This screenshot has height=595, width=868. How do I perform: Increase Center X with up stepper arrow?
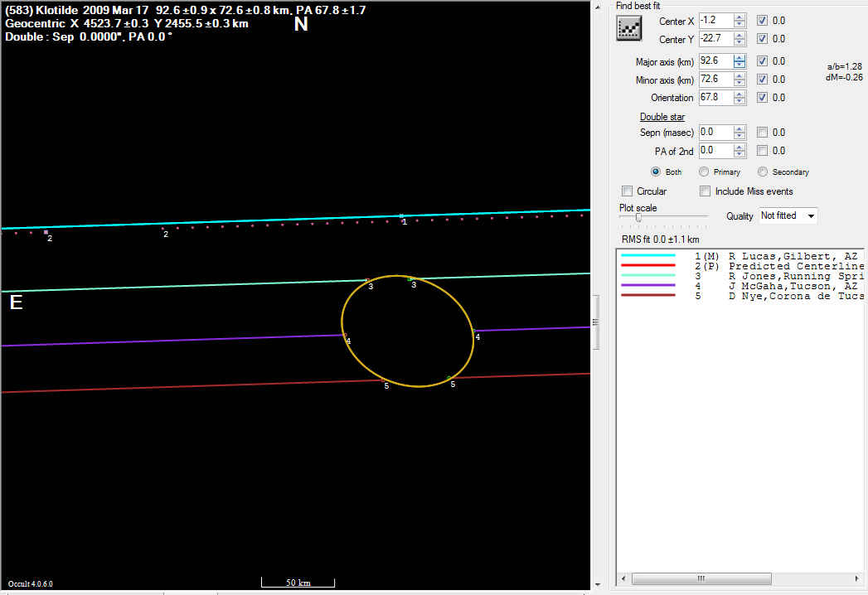tap(739, 17)
